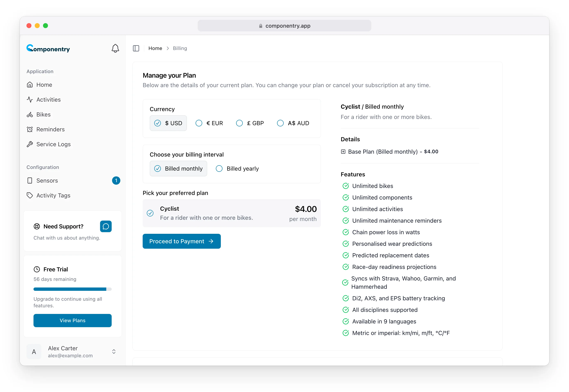Select the Cyclist plan card

pos(232,213)
